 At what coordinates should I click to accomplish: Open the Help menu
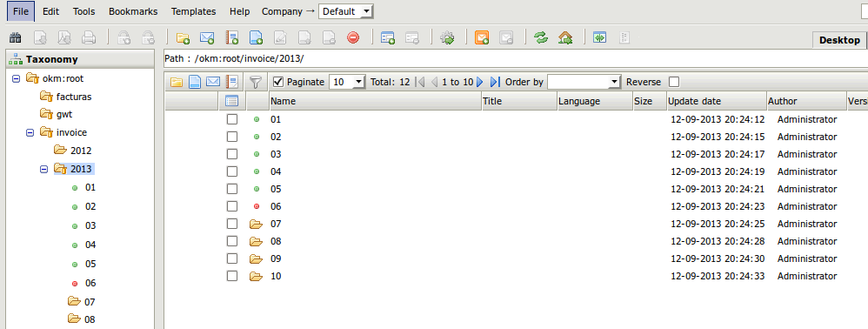pyautogui.click(x=239, y=11)
